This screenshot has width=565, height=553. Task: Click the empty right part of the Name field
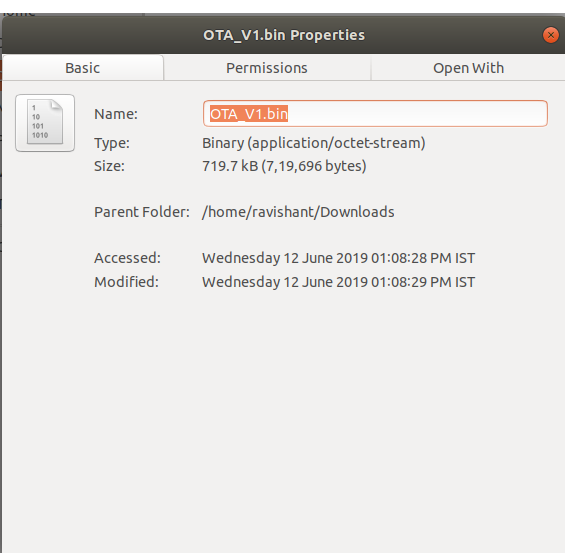click(418, 114)
